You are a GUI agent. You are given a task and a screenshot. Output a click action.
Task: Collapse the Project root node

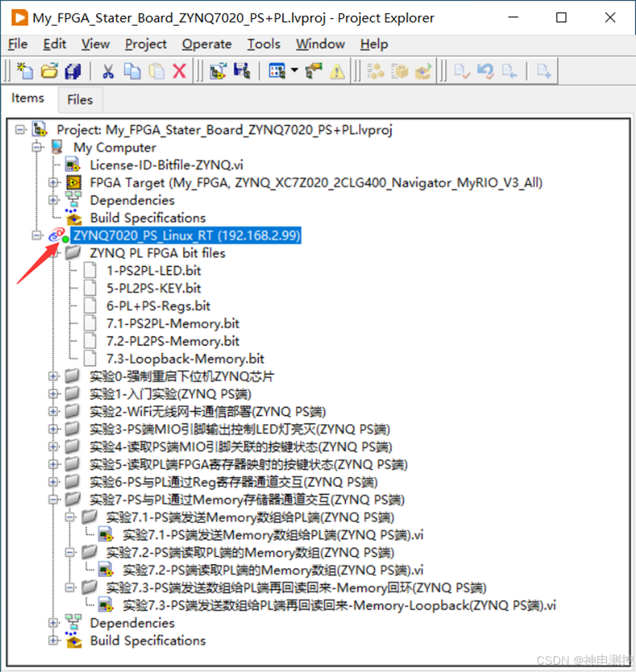[20, 129]
